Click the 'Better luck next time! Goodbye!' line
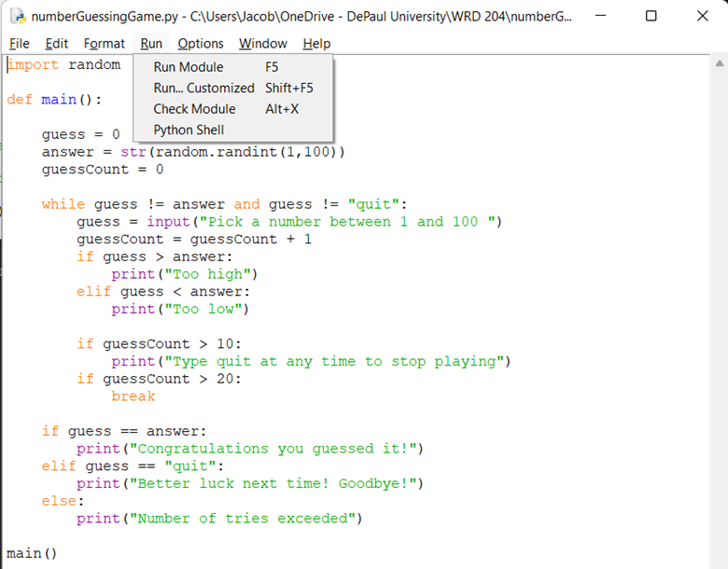 point(250,483)
